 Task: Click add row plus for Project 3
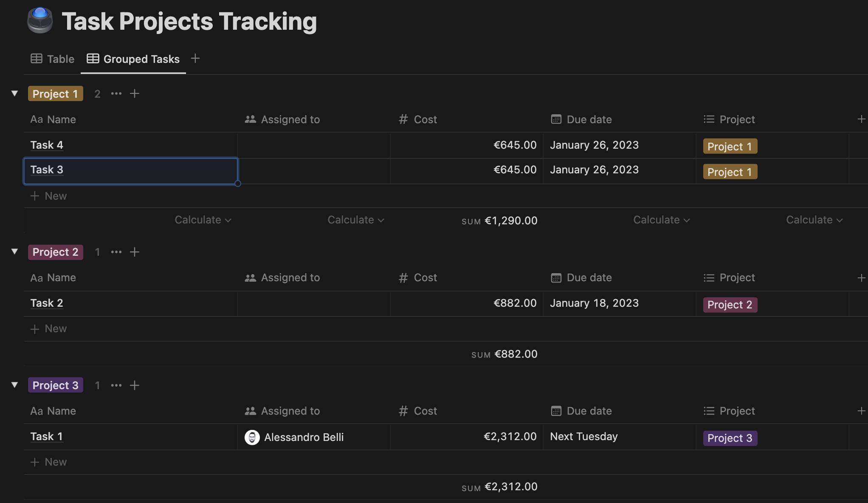pyautogui.click(x=135, y=385)
